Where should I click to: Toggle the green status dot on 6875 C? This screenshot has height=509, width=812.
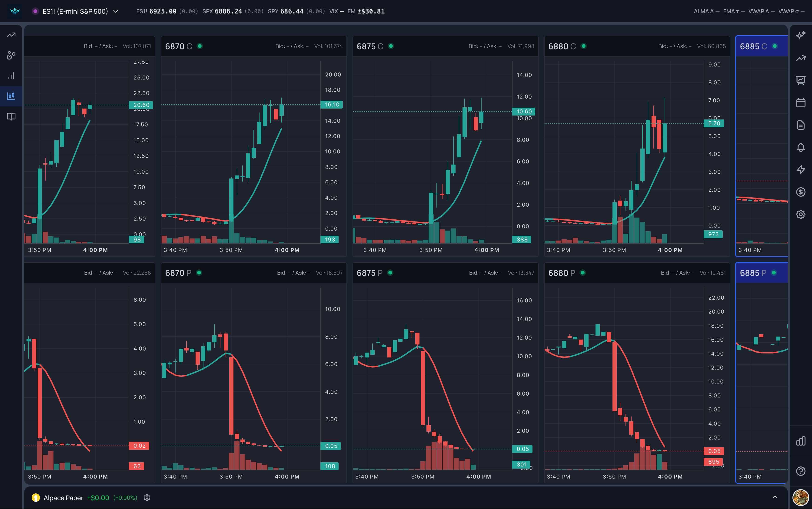point(391,46)
